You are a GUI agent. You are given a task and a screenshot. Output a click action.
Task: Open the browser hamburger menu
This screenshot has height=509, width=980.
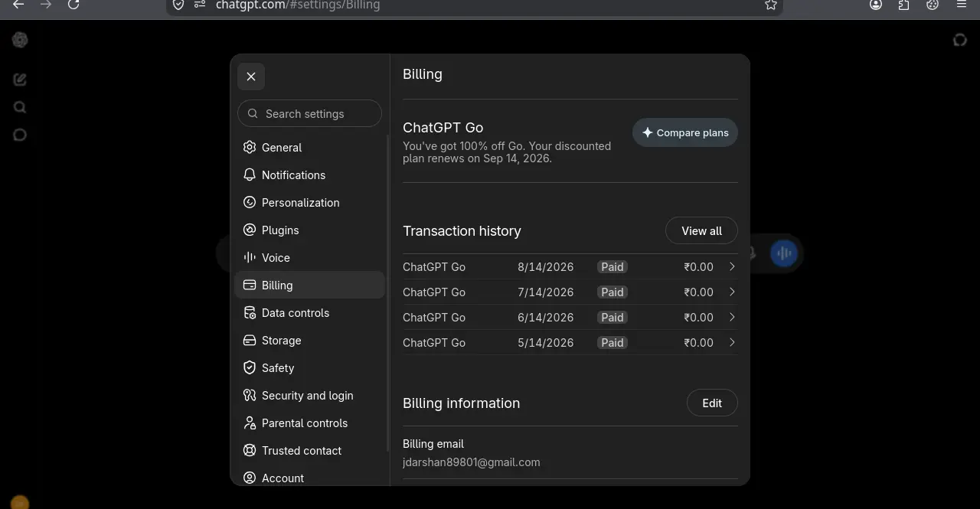[x=962, y=5]
